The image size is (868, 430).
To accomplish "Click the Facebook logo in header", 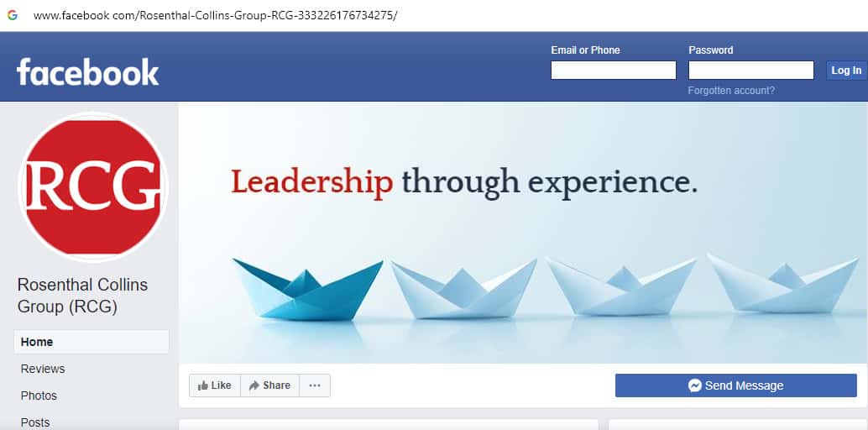I will pos(87,72).
